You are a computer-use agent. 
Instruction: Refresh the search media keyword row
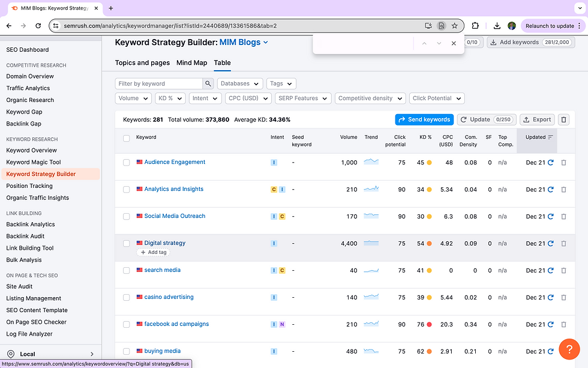[x=551, y=271]
